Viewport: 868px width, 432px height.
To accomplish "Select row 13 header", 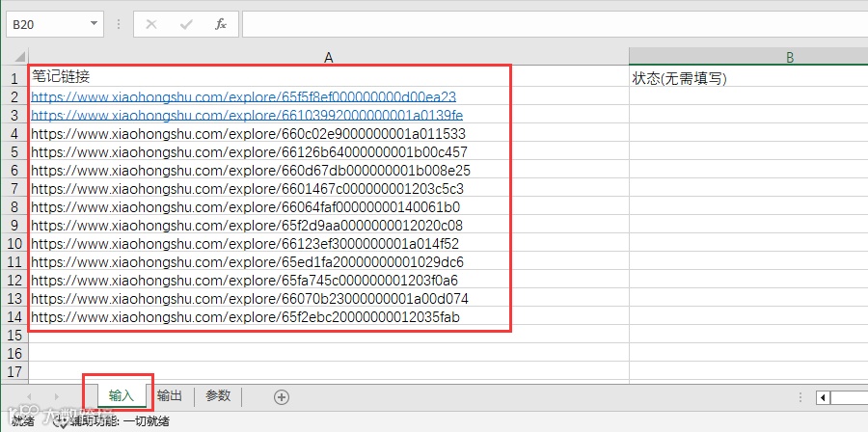I will click(14, 299).
